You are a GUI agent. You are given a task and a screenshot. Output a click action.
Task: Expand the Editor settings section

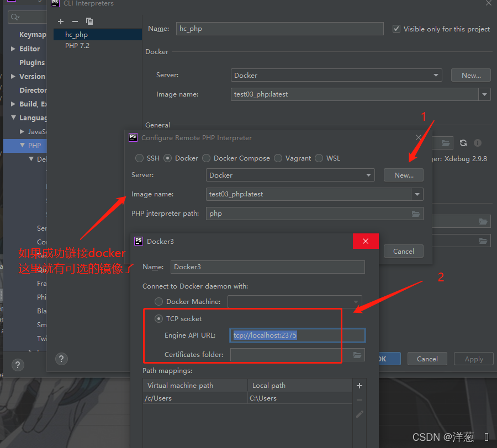[x=13, y=49]
